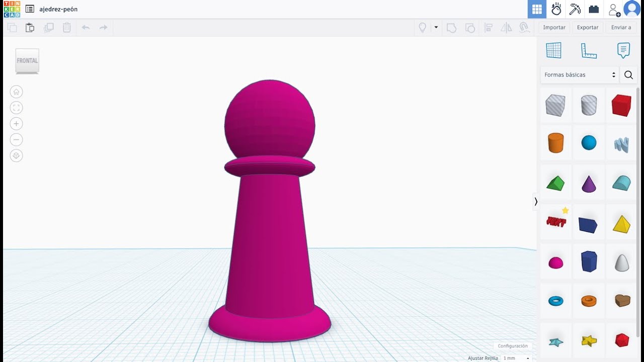Click the FRONTAL view cube
The height and width of the screenshot is (362, 644).
[27, 61]
